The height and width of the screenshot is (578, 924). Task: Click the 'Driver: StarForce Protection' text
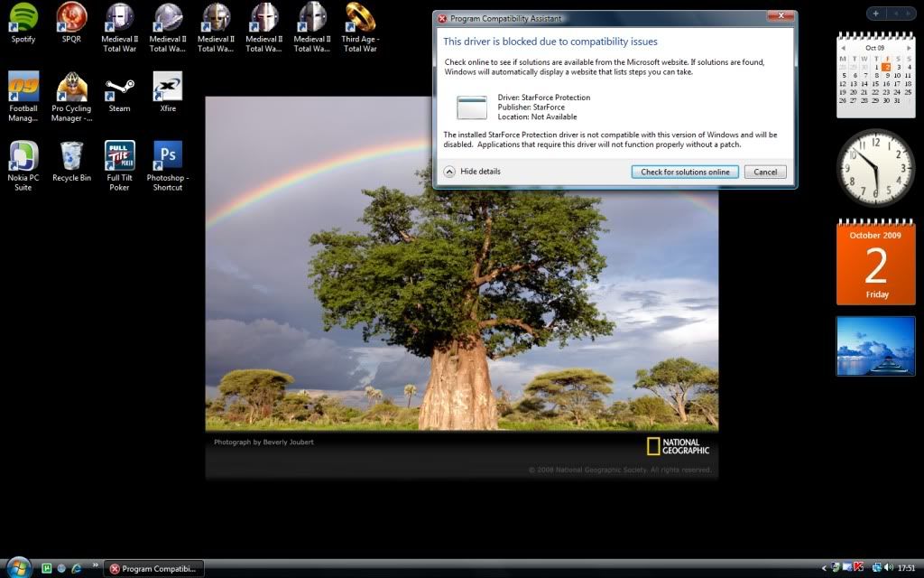543,98
